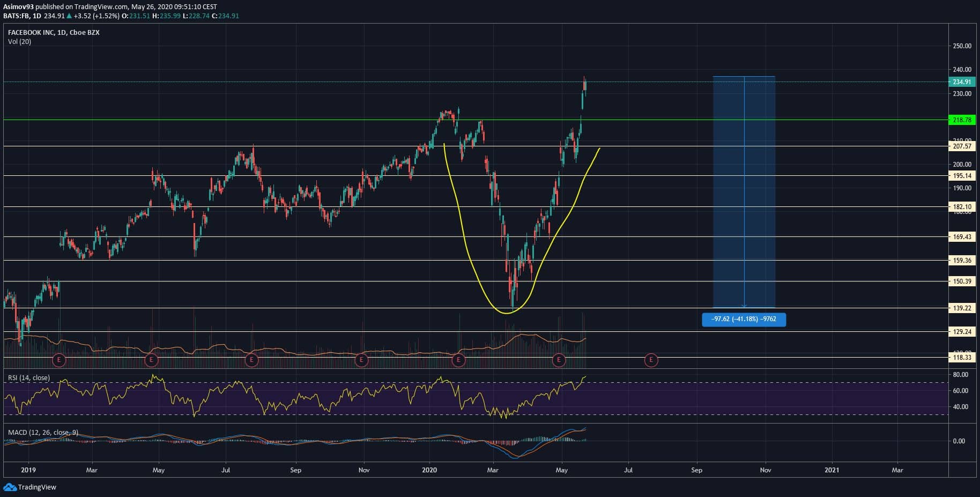Open the earnings marker near November 2019

(361, 360)
